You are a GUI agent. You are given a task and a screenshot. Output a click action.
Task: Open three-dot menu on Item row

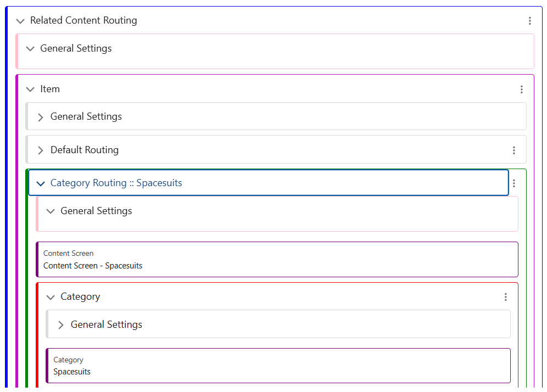click(521, 89)
